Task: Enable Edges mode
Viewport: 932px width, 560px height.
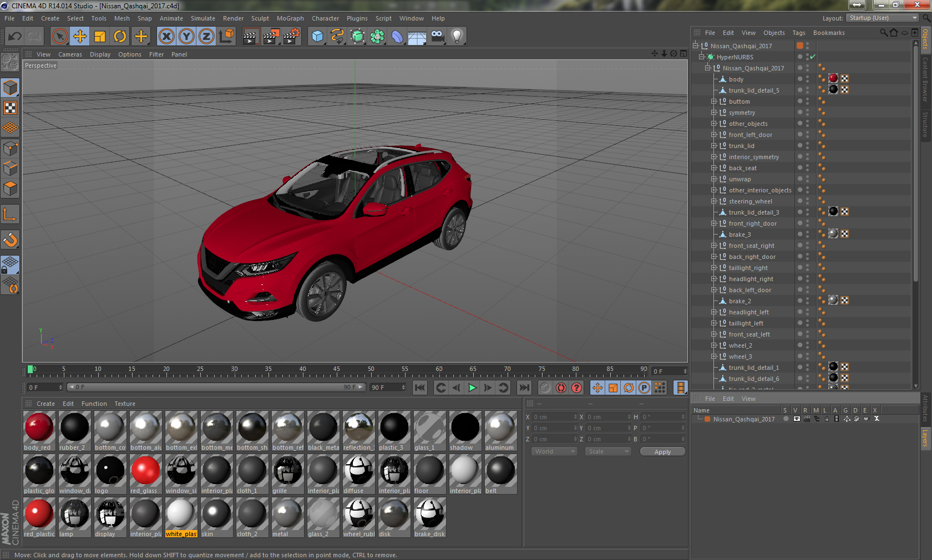Action: click(11, 168)
